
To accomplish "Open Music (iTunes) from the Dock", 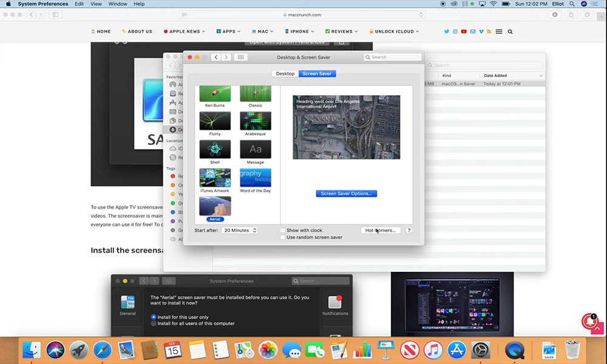I will click(x=433, y=351).
